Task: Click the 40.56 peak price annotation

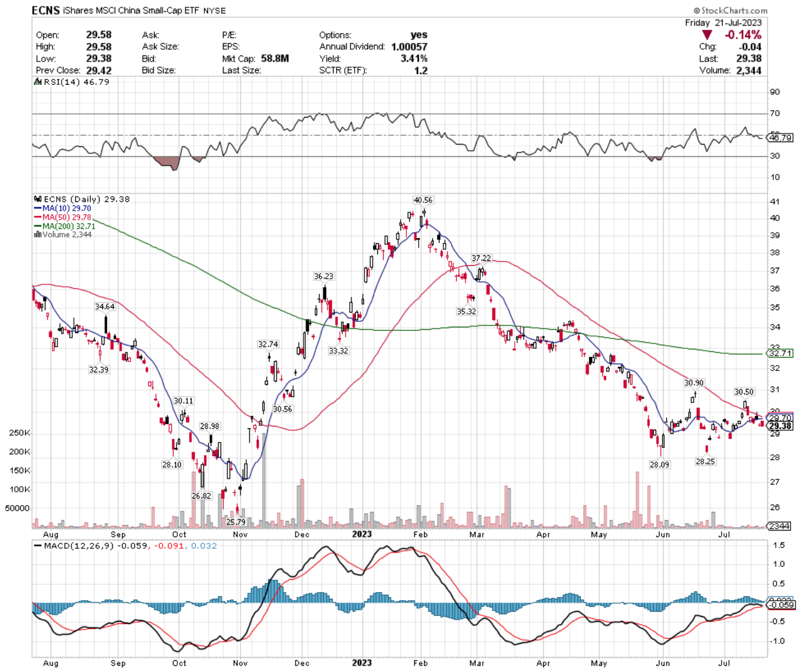Action: [x=423, y=200]
